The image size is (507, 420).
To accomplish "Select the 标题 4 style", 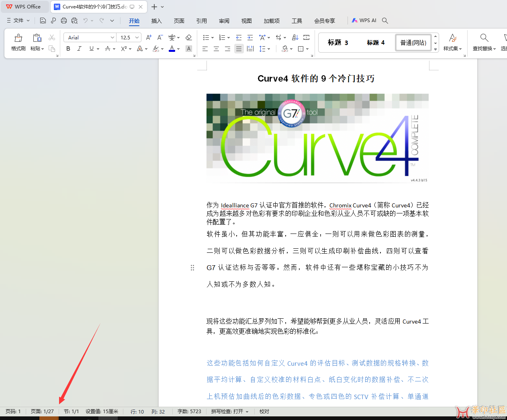I will click(x=376, y=43).
